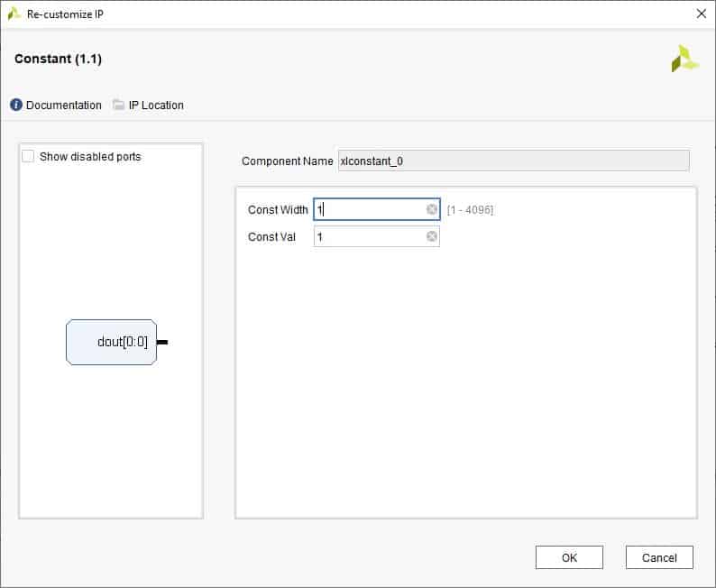Focus the Const Val input field

(x=370, y=236)
